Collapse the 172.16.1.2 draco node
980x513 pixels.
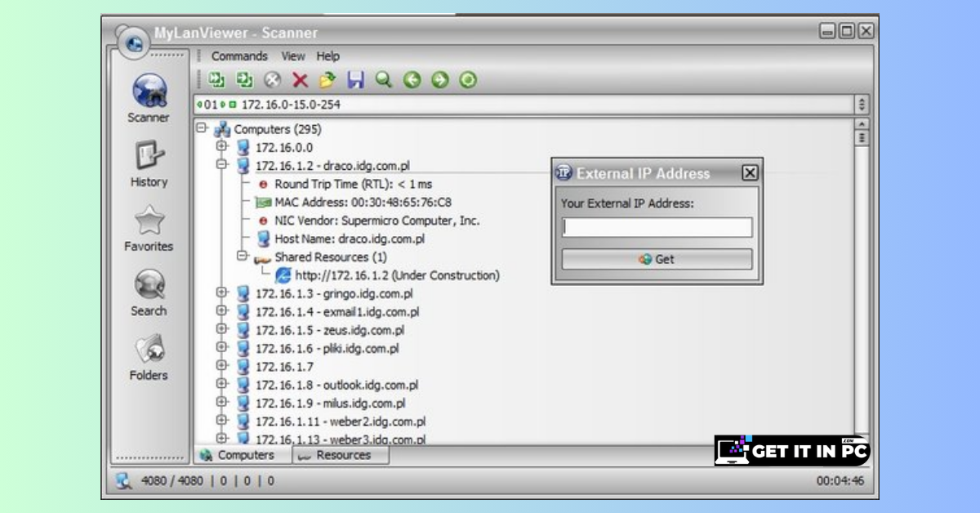[221, 164]
